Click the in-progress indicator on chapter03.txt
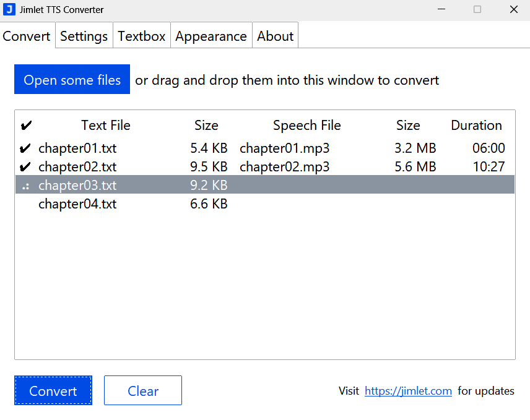Viewport: 530px width, 420px height. [26, 185]
